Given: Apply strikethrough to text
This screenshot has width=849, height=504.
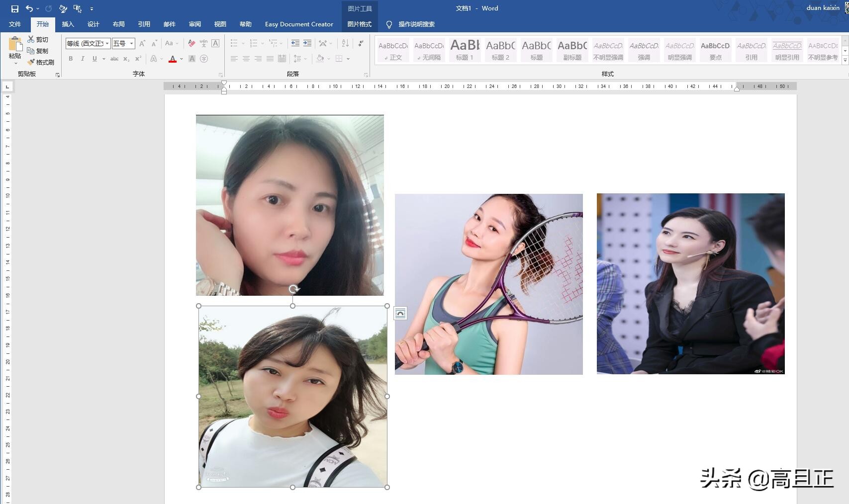Looking at the screenshot, I should pos(114,59).
